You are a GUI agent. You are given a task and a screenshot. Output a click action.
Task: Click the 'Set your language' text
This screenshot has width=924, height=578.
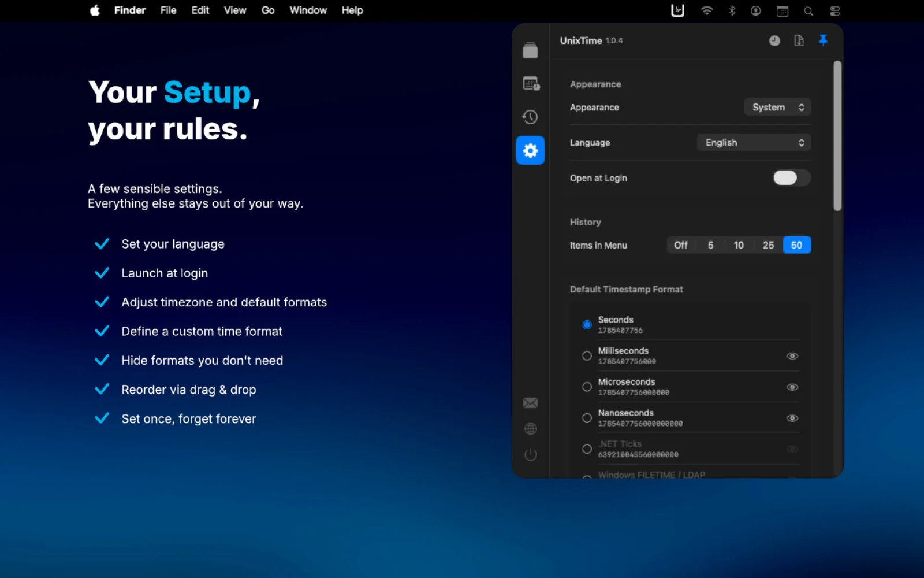(x=173, y=244)
